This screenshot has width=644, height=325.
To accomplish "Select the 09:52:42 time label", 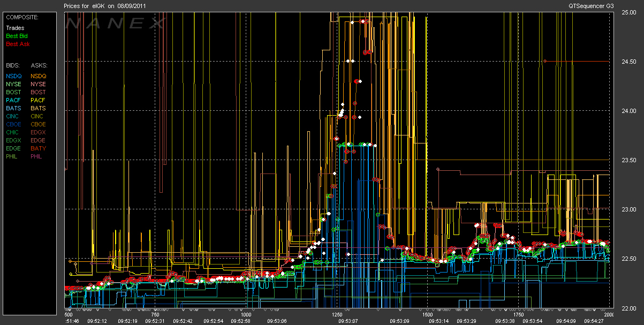I will pos(183,321).
